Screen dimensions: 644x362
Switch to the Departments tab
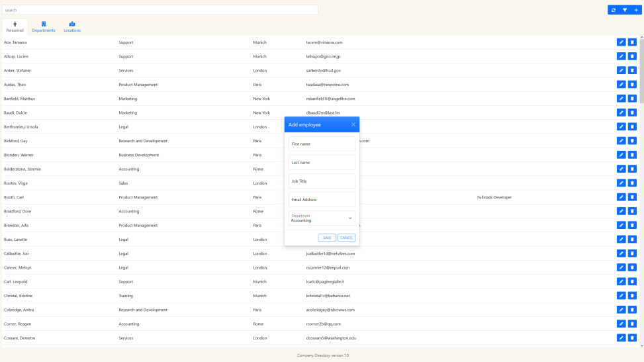coord(44,27)
